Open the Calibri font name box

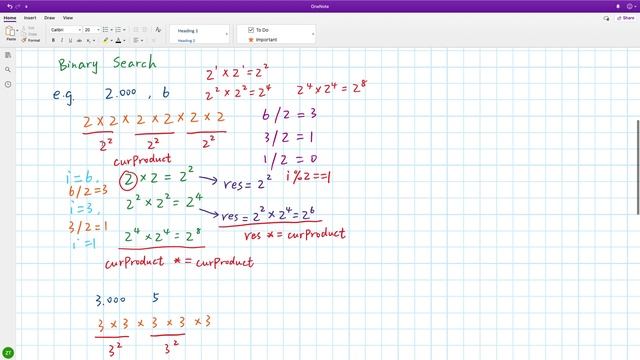[x=66, y=30]
